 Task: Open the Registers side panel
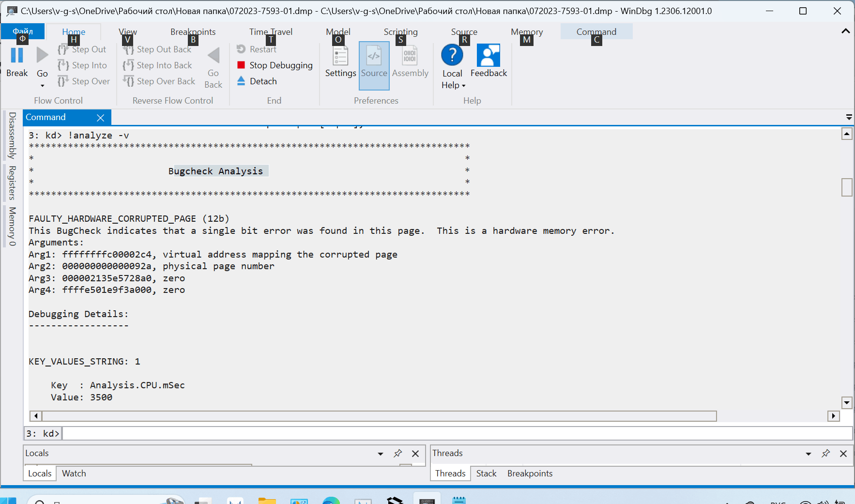(x=12, y=183)
